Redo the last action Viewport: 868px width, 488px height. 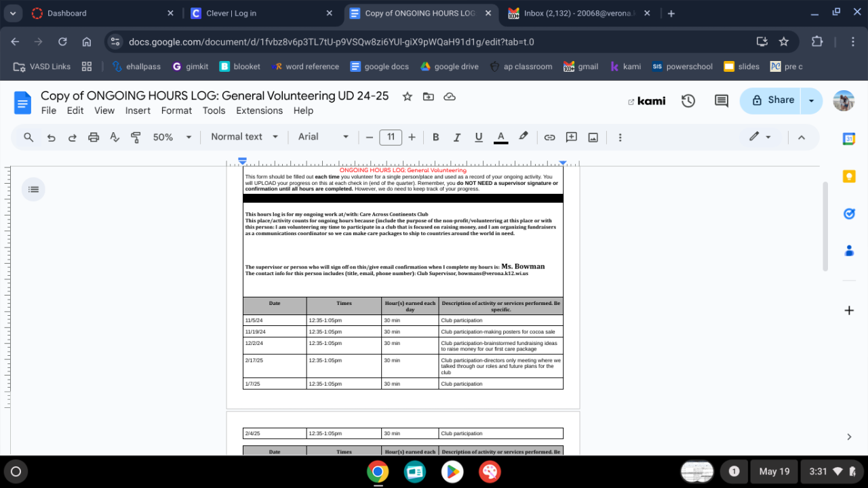click(72, 137)
